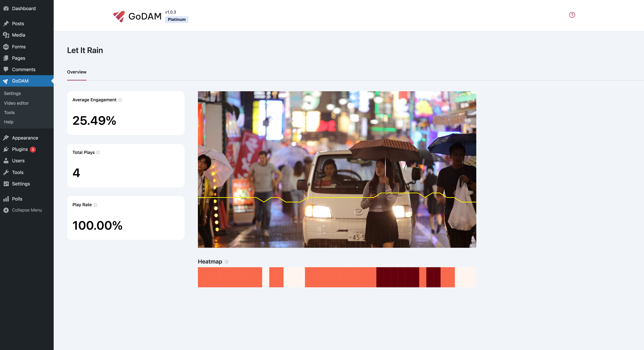Image resolution: width=644 pixels, height=350 pixels.
Task: Open the Posts menu
Action: pyautogui.click(x=27, y=23)
